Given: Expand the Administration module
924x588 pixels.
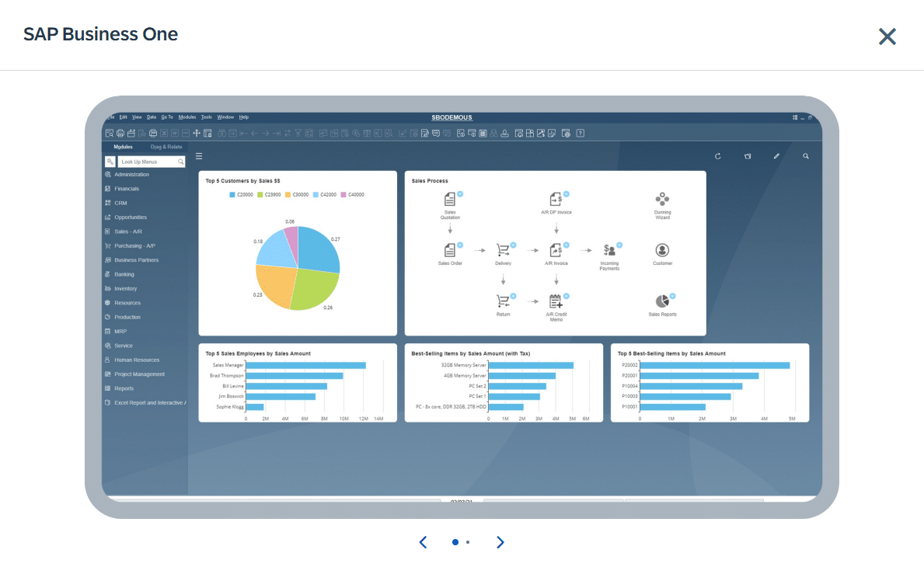Looking at the screenshot, I should (x=127, y=175).
